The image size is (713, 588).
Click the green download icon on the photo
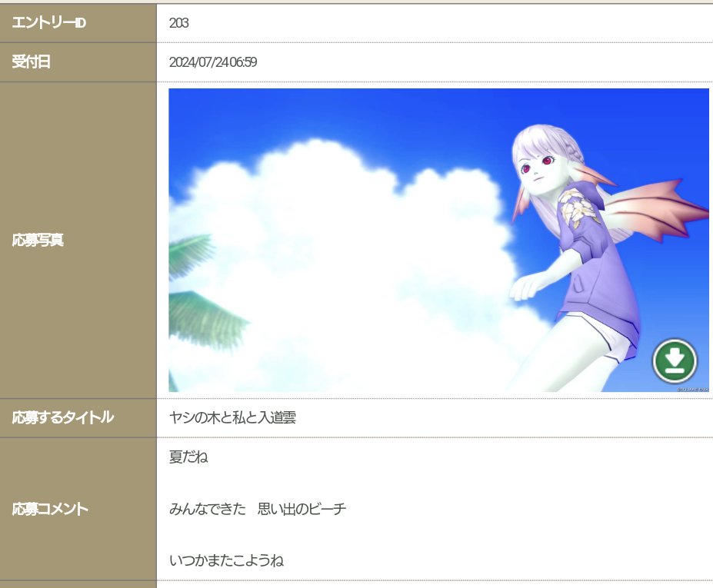point(675,362)
